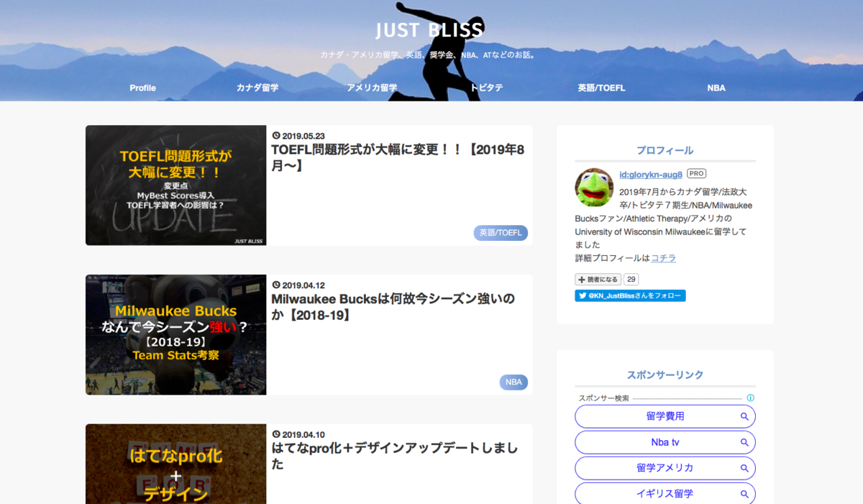Open article TOEFL問題形式が大幅に変更
This screenshot has height=504, width=863.
(398, 157)
